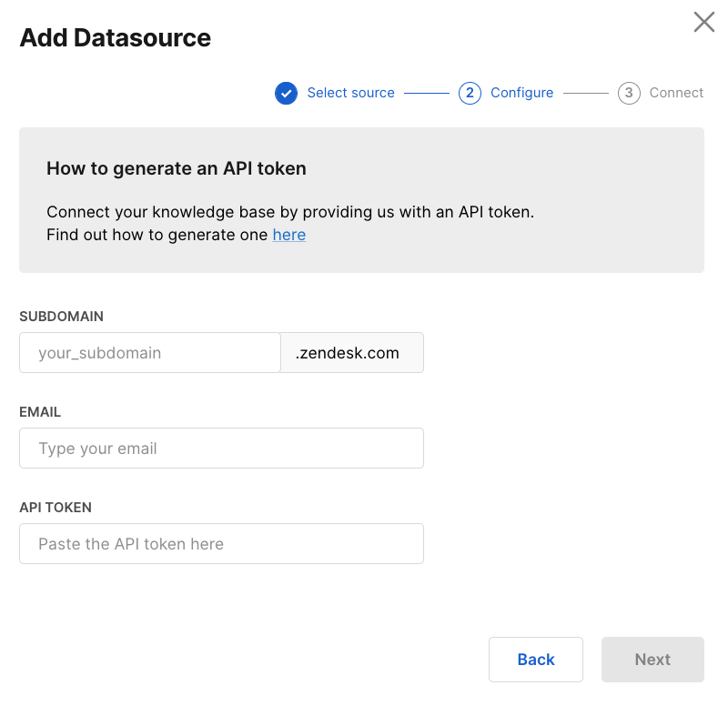Click the EMAIL field label
The height and width of the screenshot is (706, 728).
40,412
